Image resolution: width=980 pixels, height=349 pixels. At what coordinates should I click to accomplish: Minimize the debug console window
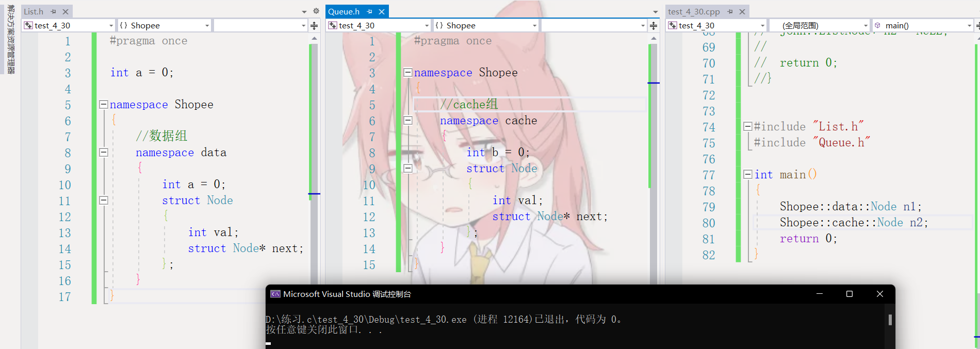pos(819,294)
